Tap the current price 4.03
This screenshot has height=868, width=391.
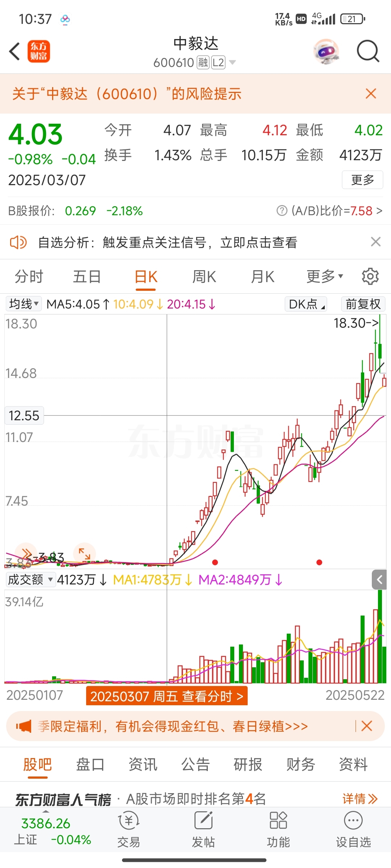(35, 134)
